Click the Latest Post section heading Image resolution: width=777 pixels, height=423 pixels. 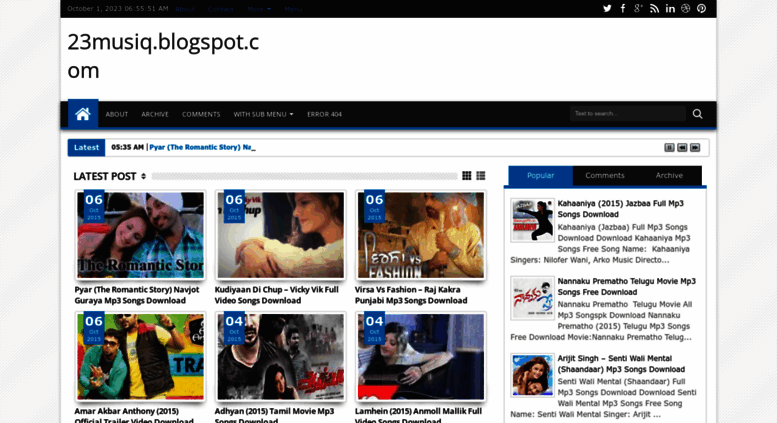coord(105,176)
